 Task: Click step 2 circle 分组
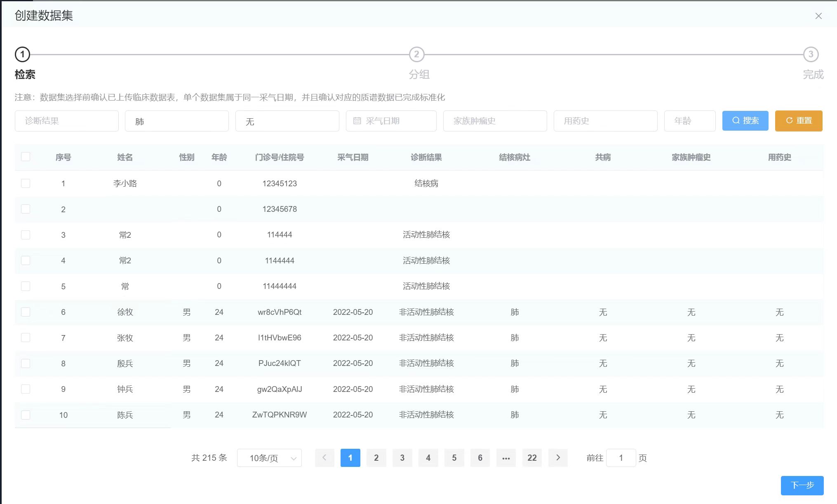point(416,54)
